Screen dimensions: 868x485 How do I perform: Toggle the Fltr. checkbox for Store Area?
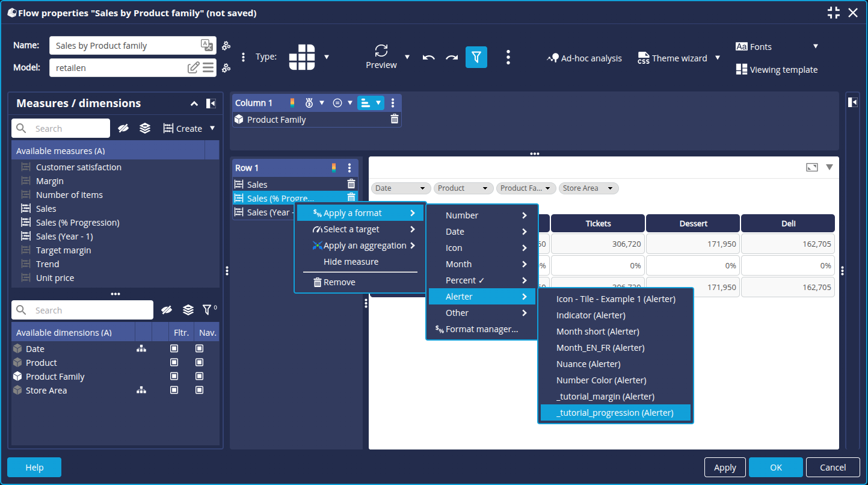point(174,391)
